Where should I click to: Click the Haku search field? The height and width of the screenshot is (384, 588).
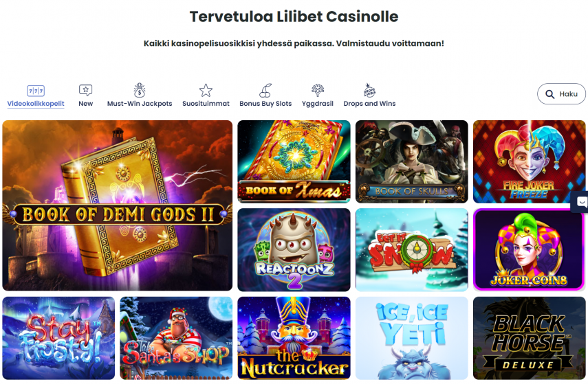click(x=561, y=94)
